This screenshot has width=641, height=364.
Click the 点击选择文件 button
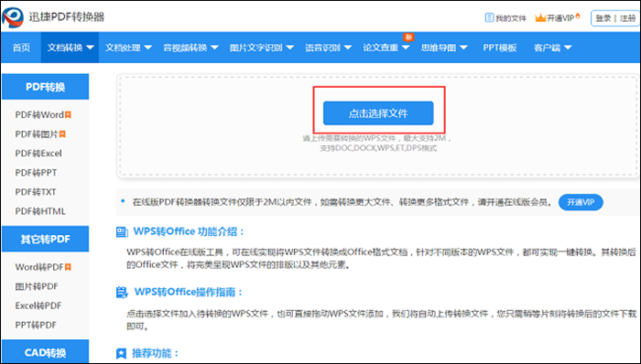(x=378, y=113)
